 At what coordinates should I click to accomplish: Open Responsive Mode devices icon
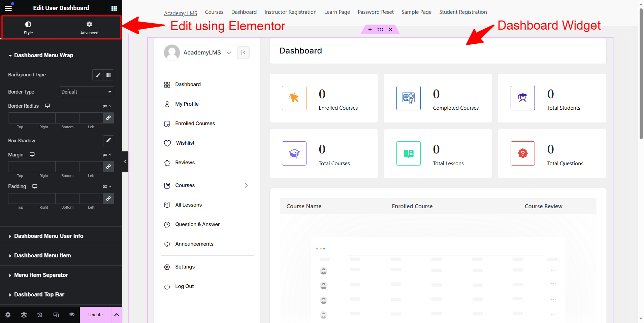(56, 315)
